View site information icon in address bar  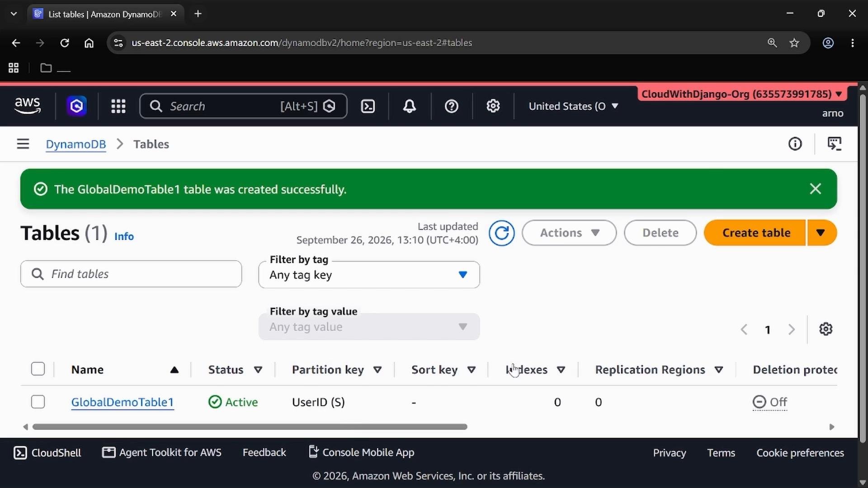click(x=118, y=43)
